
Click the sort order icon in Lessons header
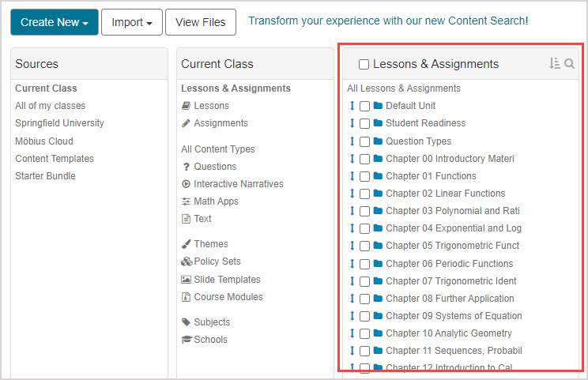[555, 64]
